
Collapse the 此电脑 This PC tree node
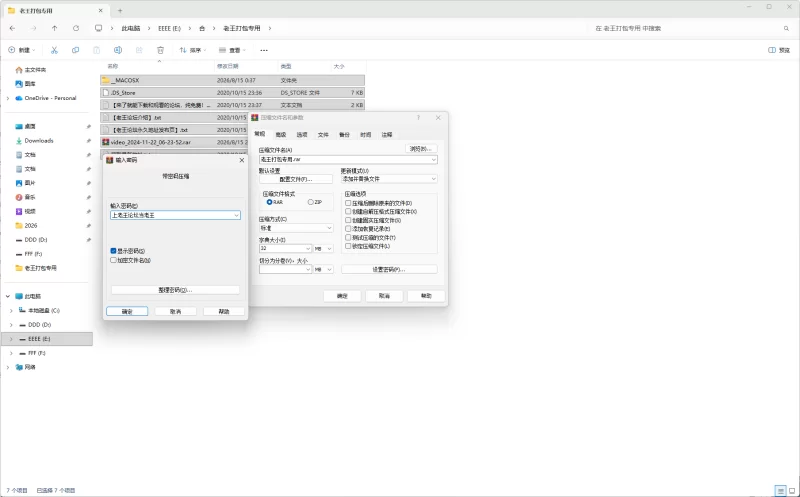(8, 296)
